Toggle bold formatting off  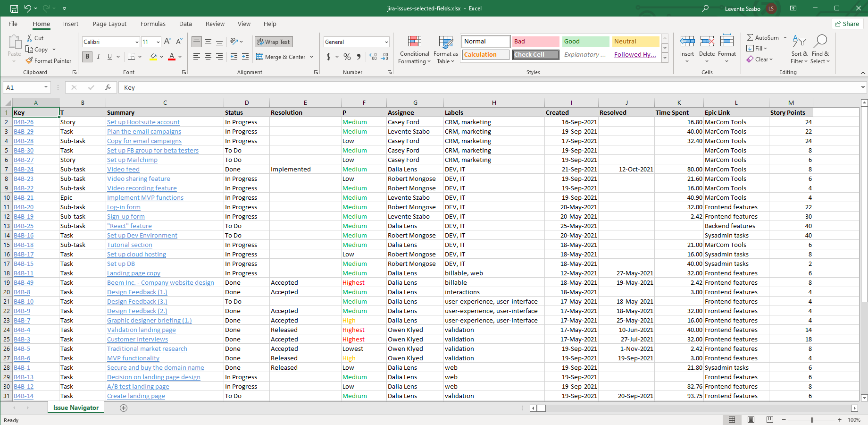87,56
